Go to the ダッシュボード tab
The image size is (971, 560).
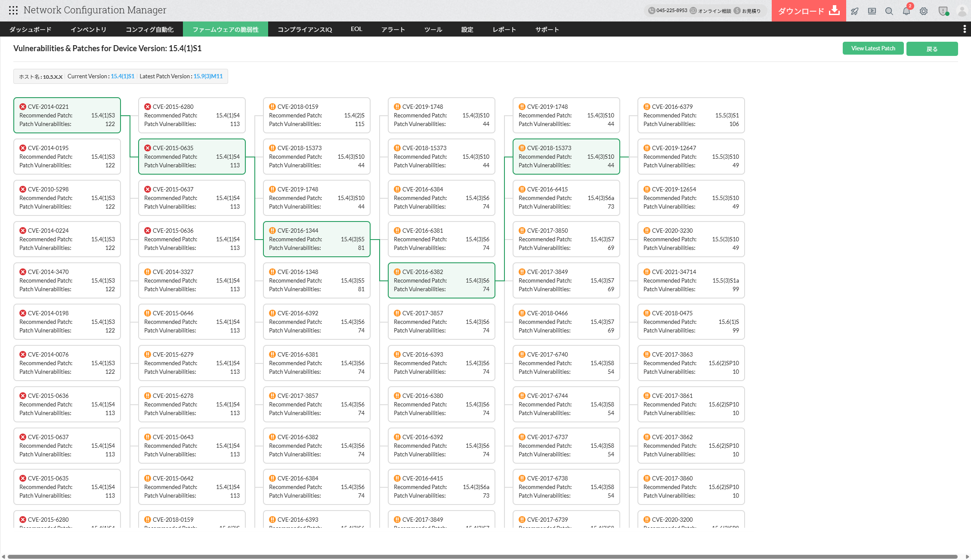click(x=31, y=29)
